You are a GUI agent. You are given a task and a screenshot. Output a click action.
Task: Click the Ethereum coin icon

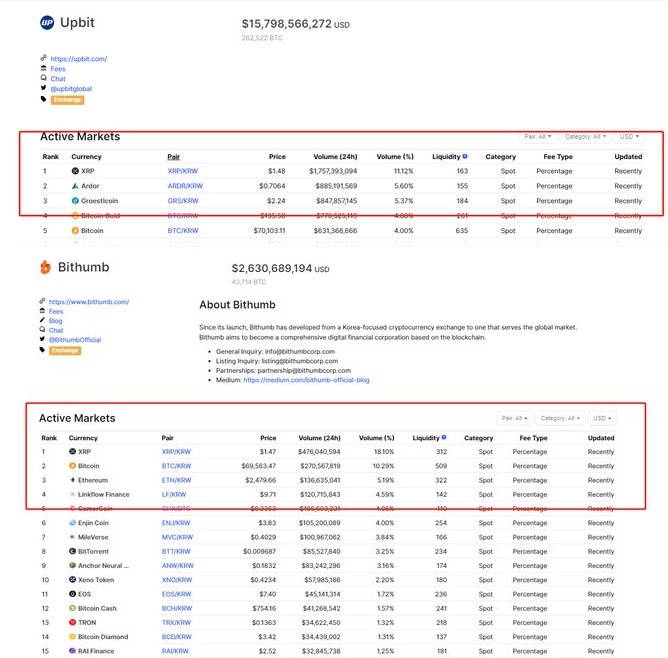[x=72, y=480]
